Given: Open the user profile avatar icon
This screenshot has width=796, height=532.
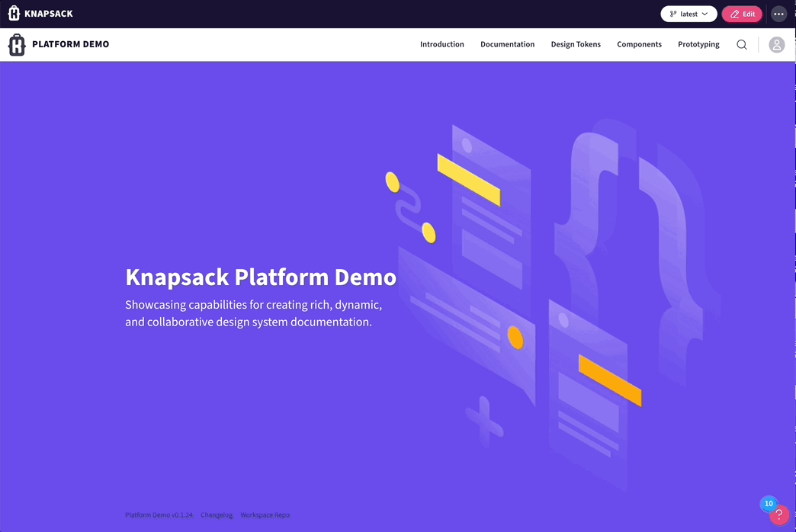Looking at the screenshot, I should click(x=776, y=45).
